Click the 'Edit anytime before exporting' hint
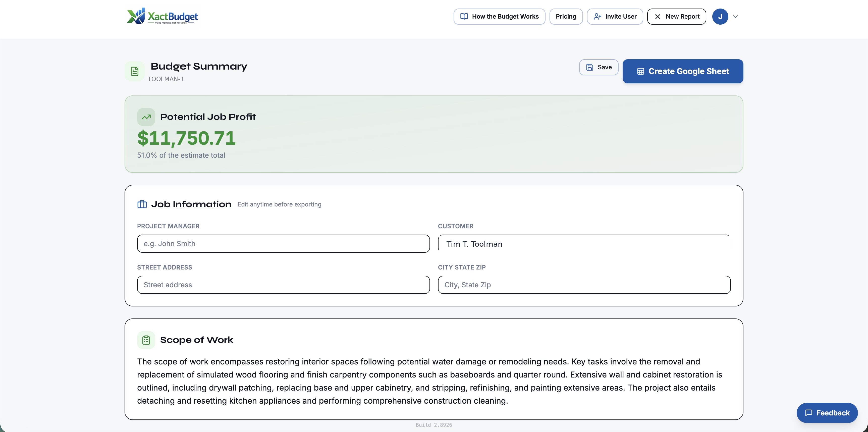Viewport: 868px width, 432px height. click(x=279, y=204)
